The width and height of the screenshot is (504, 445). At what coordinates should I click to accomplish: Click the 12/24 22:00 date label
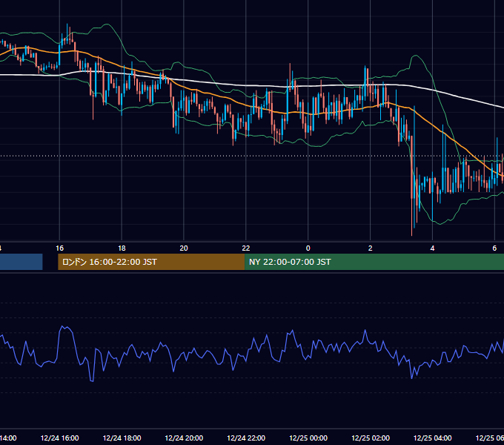[246, 438]
